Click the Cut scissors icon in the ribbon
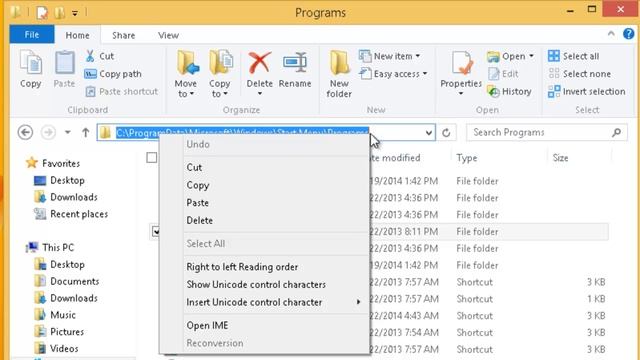This screenshot has width=640, height=360. pos(90,56)
